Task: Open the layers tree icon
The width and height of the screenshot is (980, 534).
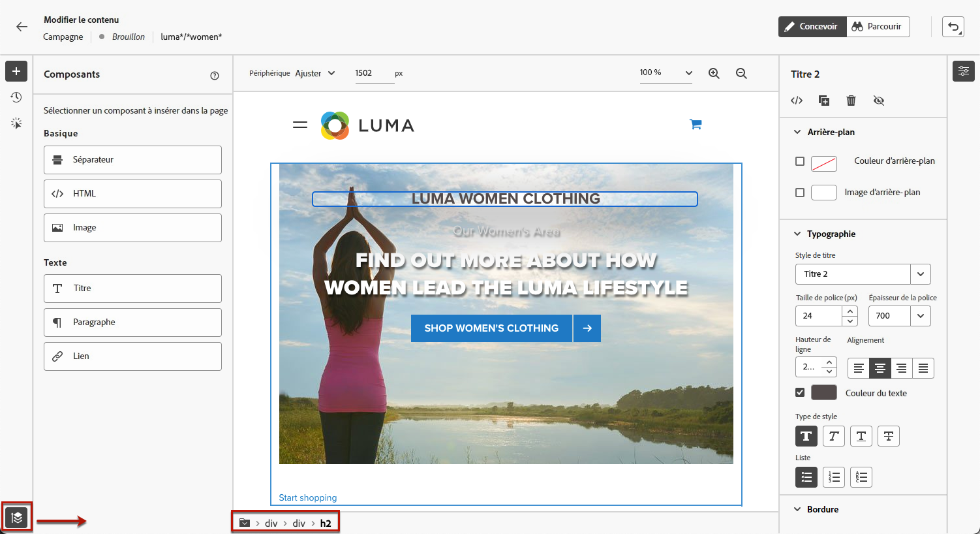Action: coord(17,518)
